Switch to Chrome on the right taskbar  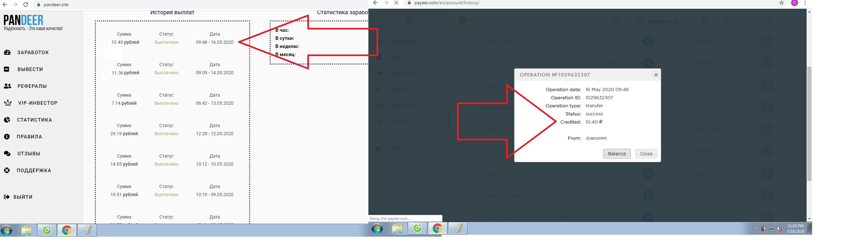[437, 229]
